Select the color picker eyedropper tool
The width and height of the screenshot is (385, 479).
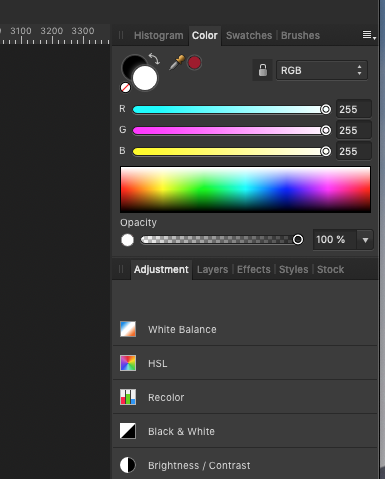[177, 62]
